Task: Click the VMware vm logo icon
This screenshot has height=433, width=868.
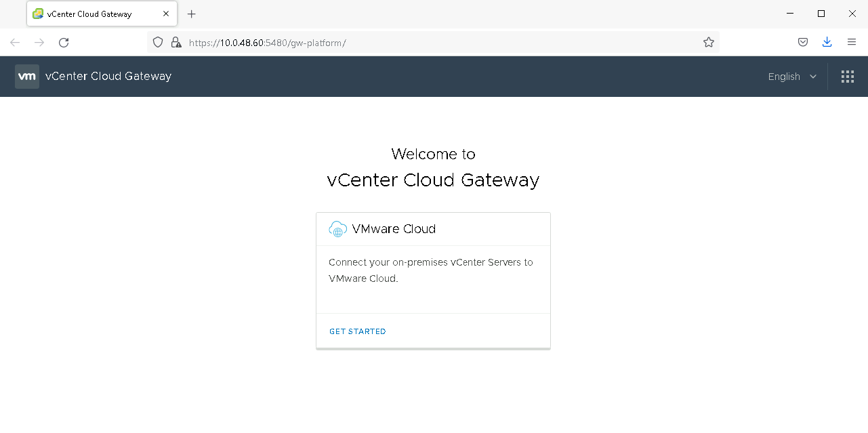Action: coord(27,77)
